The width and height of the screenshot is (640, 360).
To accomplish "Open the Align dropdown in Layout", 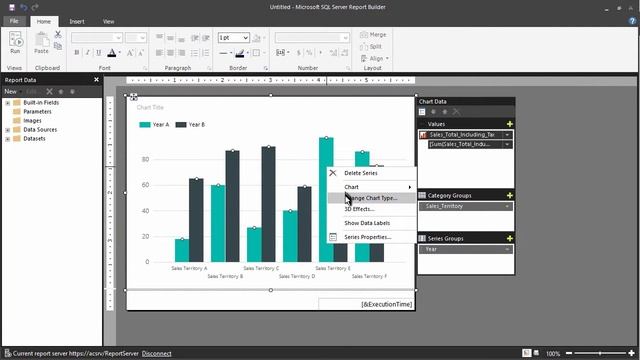I will coord(375,58).
